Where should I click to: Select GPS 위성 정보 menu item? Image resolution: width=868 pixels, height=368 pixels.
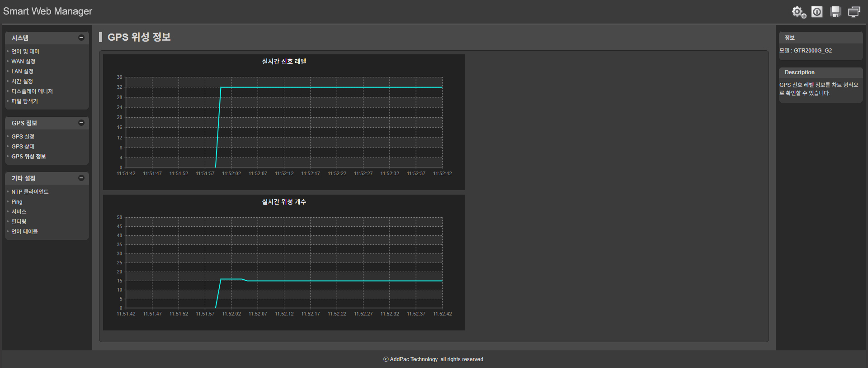coord(28,157)
